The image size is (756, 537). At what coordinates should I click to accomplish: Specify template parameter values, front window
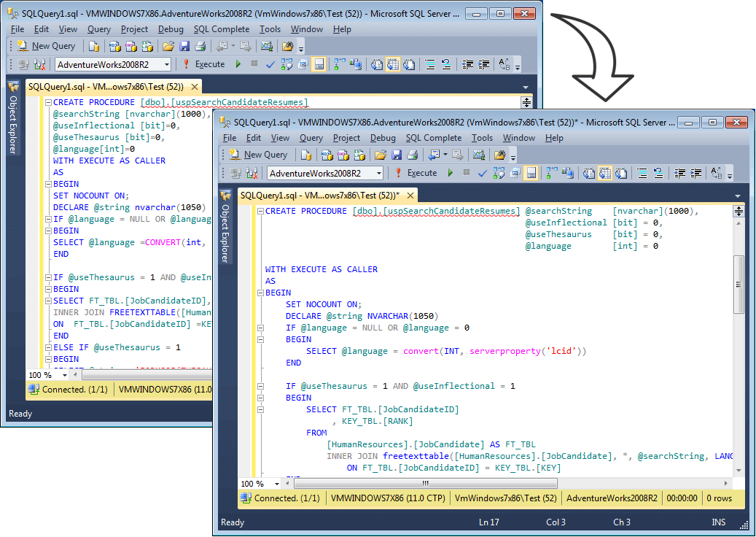click(717, 173)
